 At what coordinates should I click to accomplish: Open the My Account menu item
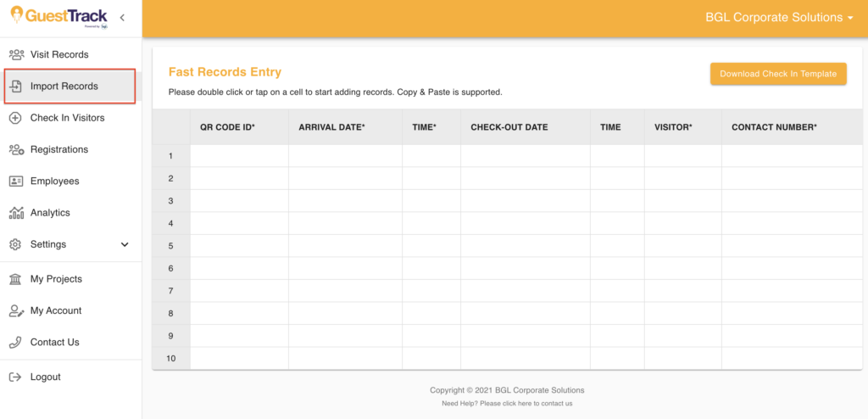pos(56,311)
